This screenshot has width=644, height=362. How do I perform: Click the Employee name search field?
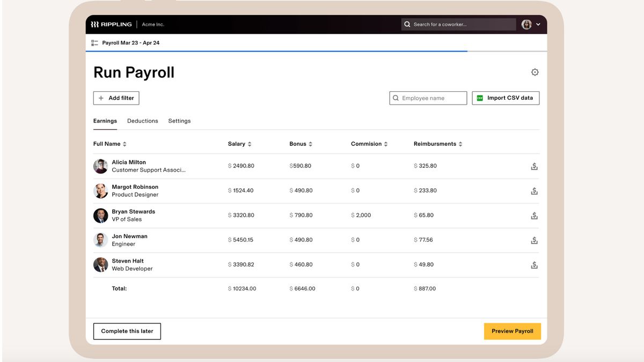click(428, 98)
